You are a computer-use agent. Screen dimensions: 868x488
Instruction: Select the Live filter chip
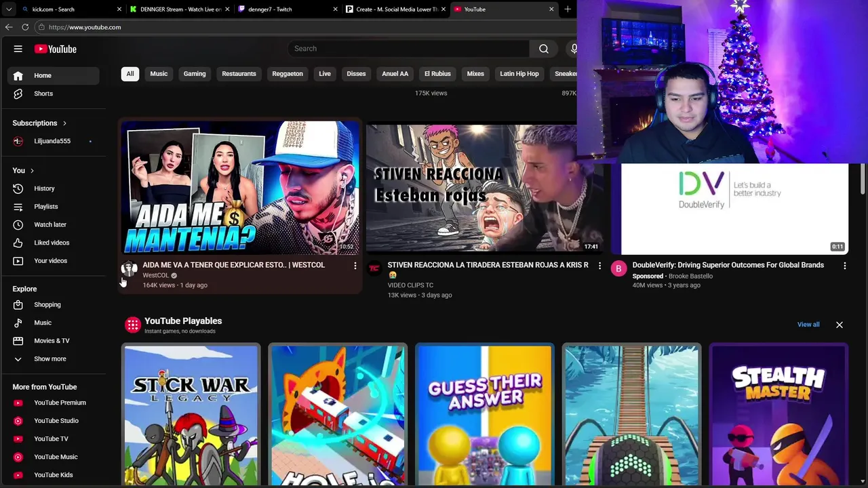click(325, 74)
